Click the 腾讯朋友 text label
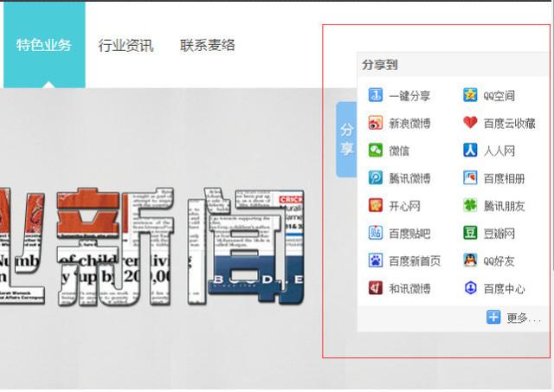The height and width of the screenshot is (392, 554). click(x=504, y=206)
